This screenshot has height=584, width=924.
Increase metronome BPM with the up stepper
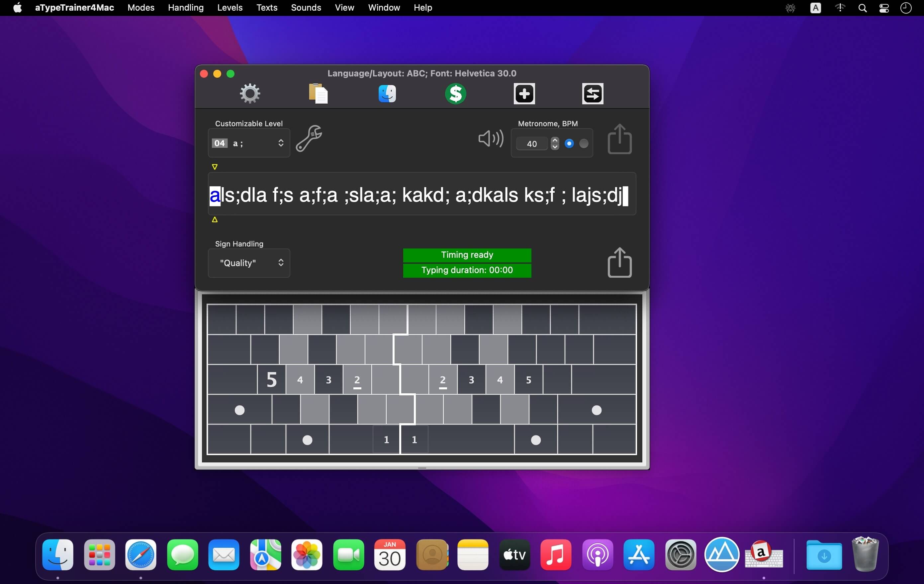click(555, 140)
